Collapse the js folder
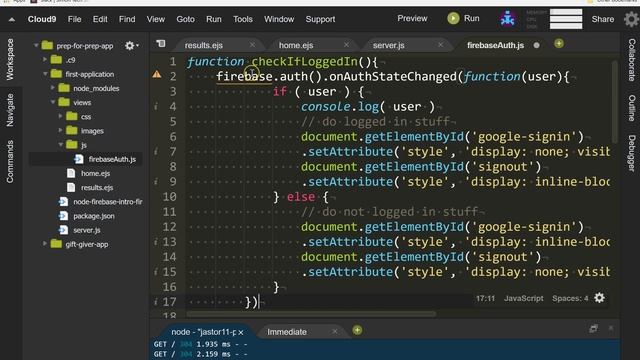This screenshot has width=640, height=360. click(x=60, y=144)
